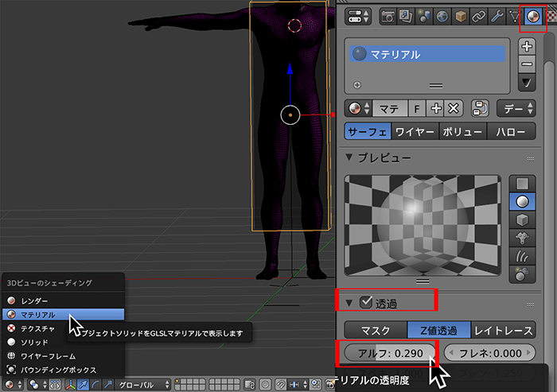The image size is (557, 392).
Task: Unlink material with the X icon
Action: pyautogui.click(x=454, y=109)
